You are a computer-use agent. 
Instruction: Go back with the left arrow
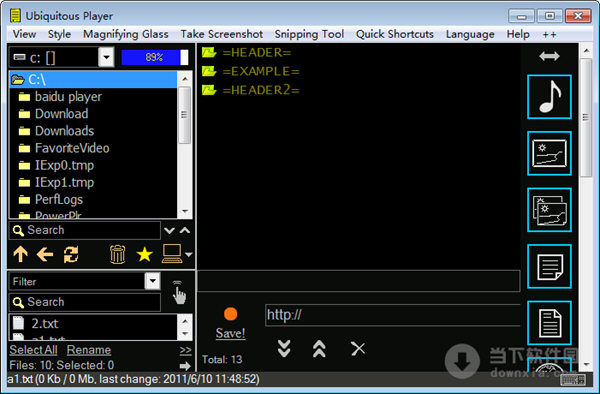pyautogui.click(x=45, y=254)
